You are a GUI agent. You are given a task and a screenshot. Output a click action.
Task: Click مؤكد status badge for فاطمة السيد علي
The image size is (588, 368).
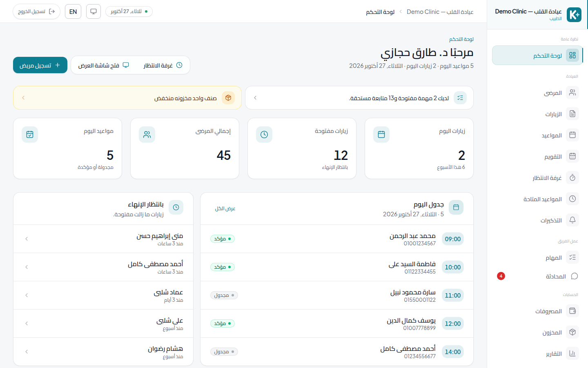point(223,267)
